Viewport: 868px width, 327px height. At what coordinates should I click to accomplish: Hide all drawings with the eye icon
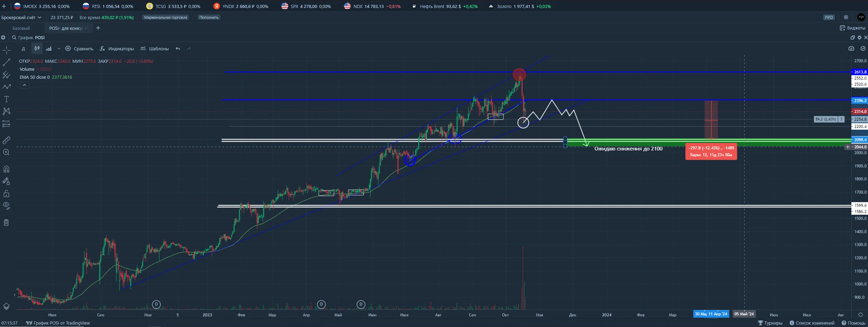[x=6, y=206]
